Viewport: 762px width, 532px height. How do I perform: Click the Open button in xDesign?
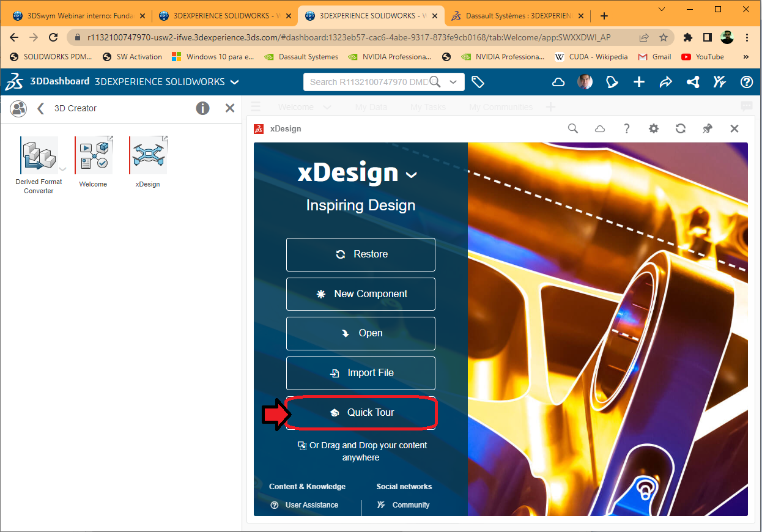click(361, 333)
